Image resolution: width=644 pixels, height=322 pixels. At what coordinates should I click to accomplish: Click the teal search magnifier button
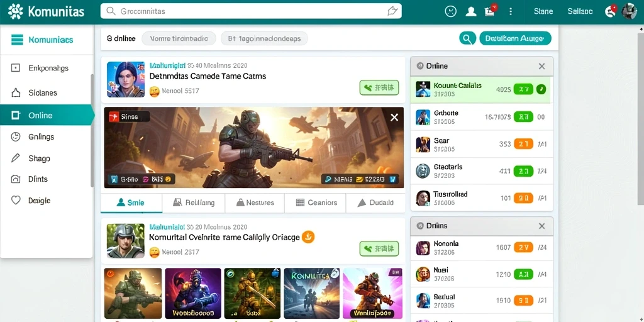[x=467, y=38]
